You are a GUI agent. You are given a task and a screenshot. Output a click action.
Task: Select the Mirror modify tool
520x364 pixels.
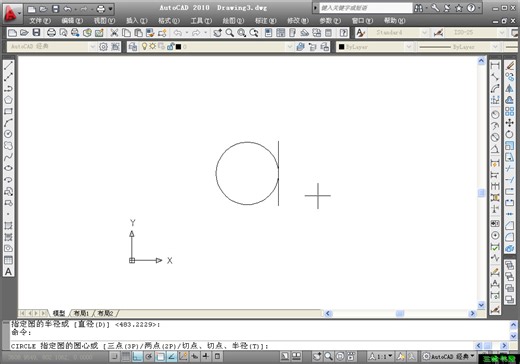(x=510, y=88)
